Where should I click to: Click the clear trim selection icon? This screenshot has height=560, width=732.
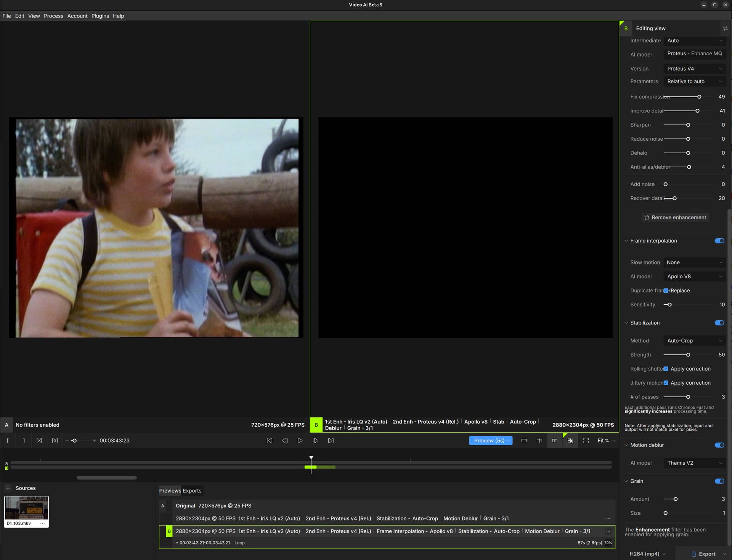point(39,440)
